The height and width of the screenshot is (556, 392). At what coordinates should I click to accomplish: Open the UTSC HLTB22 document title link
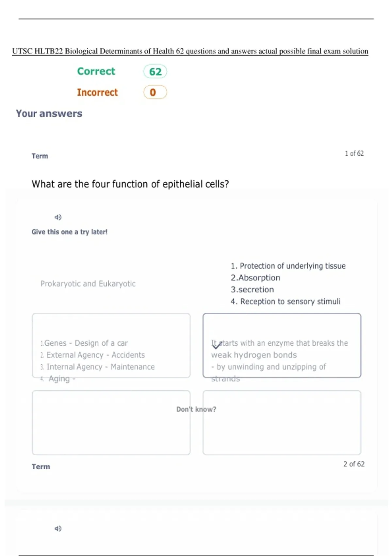coord(190,51)
